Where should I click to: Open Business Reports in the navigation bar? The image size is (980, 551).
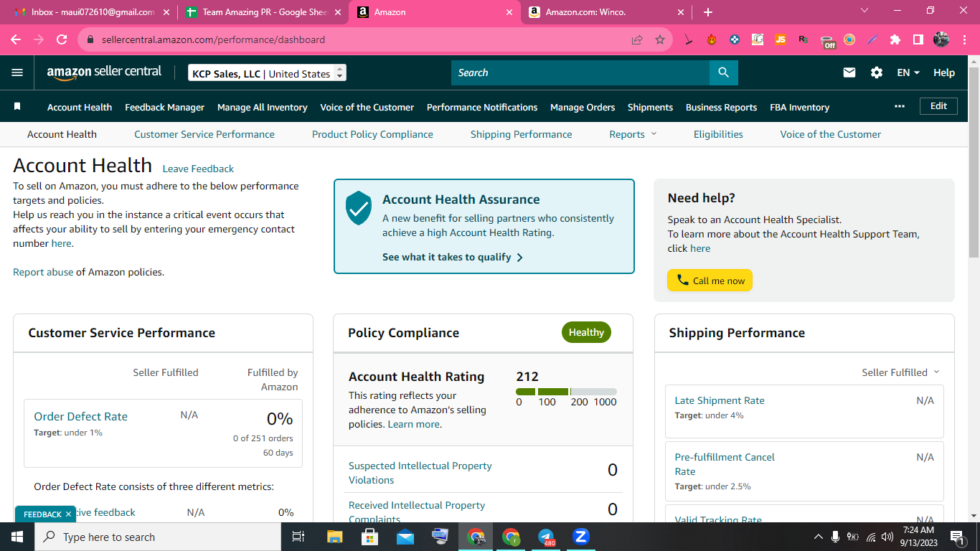[721, 107]
